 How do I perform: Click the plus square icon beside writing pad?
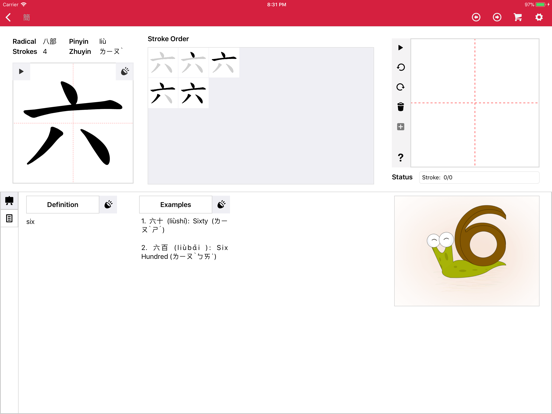coord(400,127)
